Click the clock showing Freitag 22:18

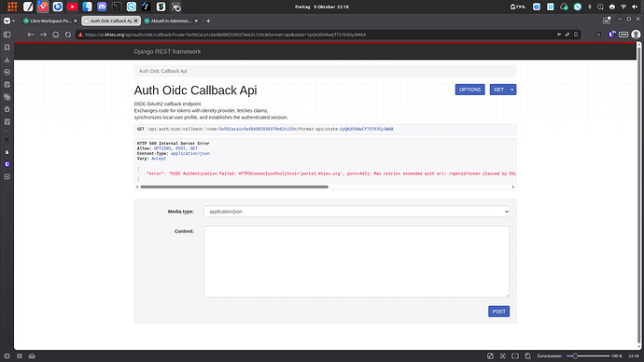(322, 7)
